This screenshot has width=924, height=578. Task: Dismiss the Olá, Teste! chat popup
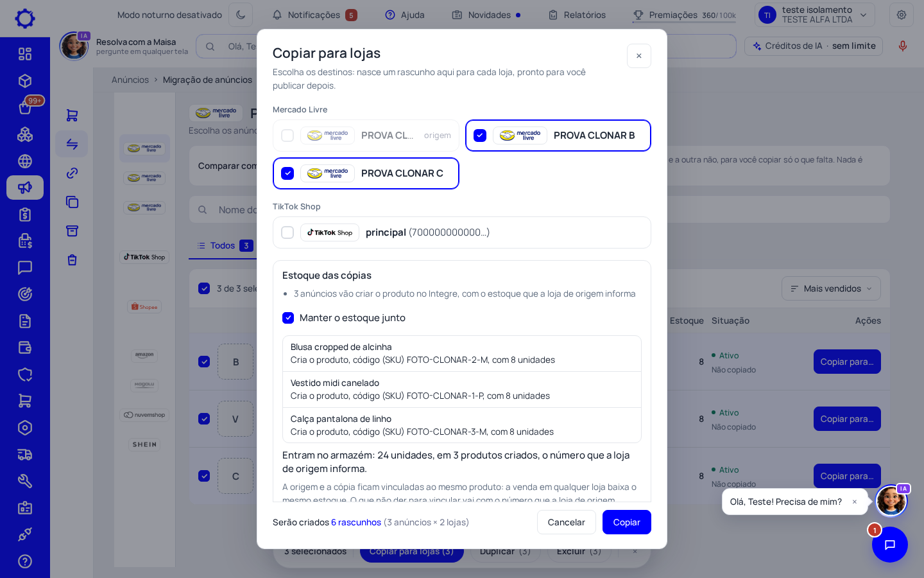coord(855,502)
